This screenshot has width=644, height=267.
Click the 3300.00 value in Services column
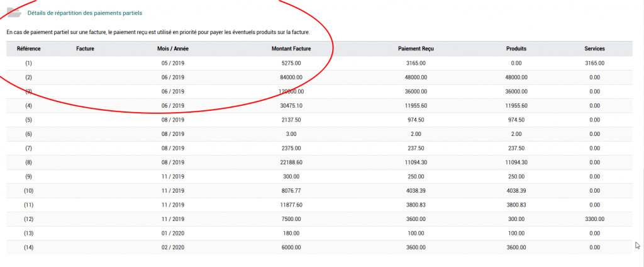pos(594,219)
